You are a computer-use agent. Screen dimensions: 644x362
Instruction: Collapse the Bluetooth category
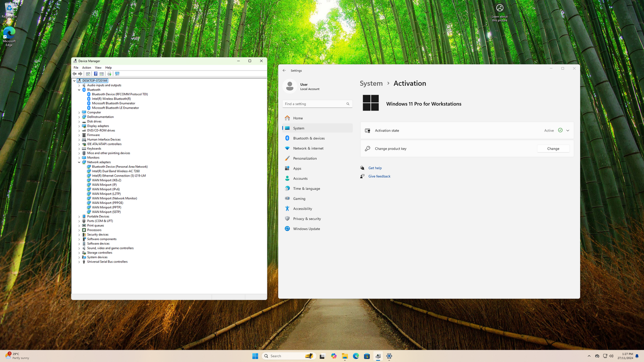[79, 90]
